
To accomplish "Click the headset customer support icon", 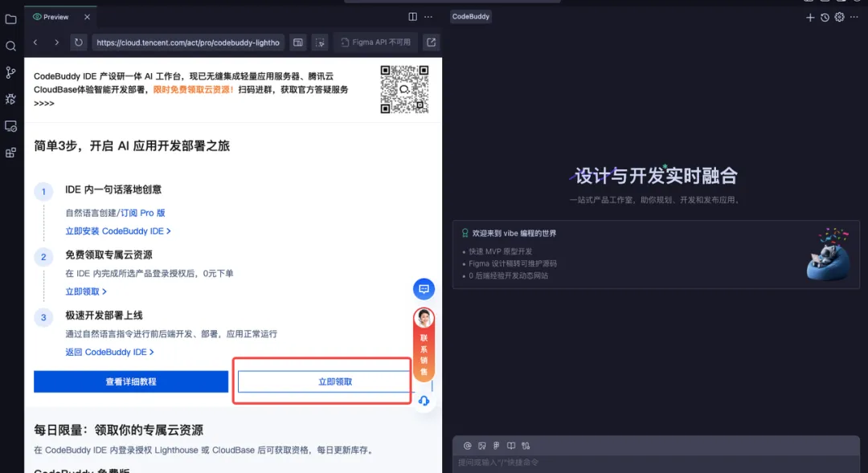I will tap(424, 401).
